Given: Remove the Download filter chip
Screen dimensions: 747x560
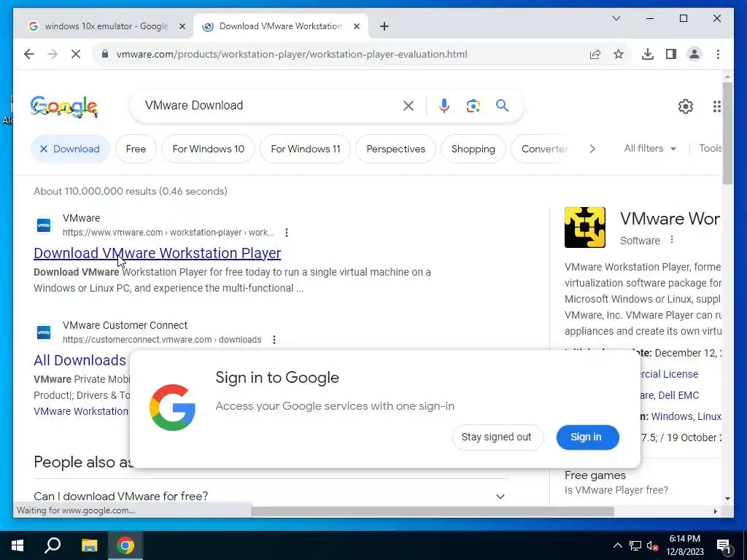Looking at the screenshot, I should 71,149.
